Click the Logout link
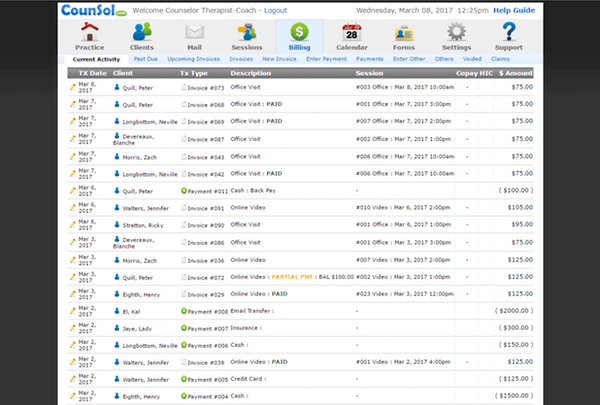 [276, 10]
